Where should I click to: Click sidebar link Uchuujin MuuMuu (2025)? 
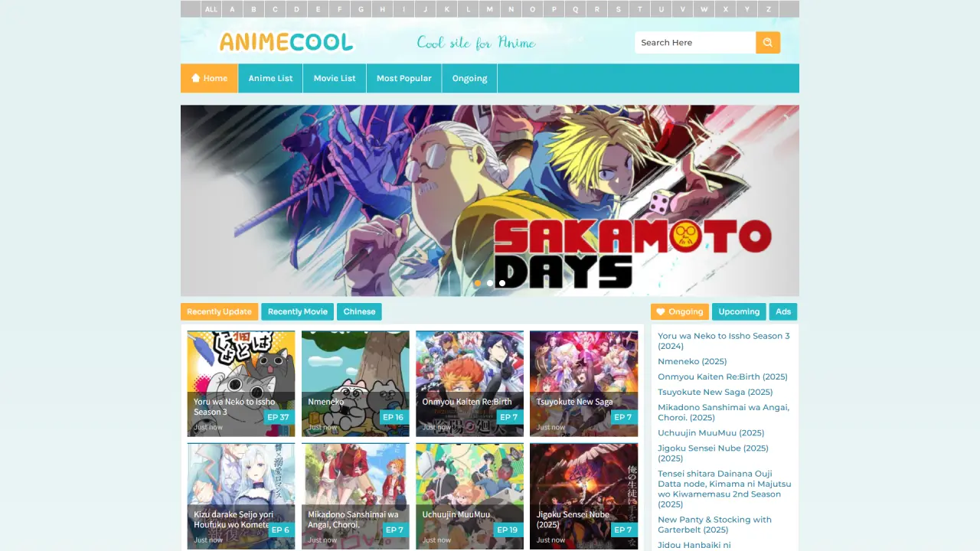(x=710, y=432)
